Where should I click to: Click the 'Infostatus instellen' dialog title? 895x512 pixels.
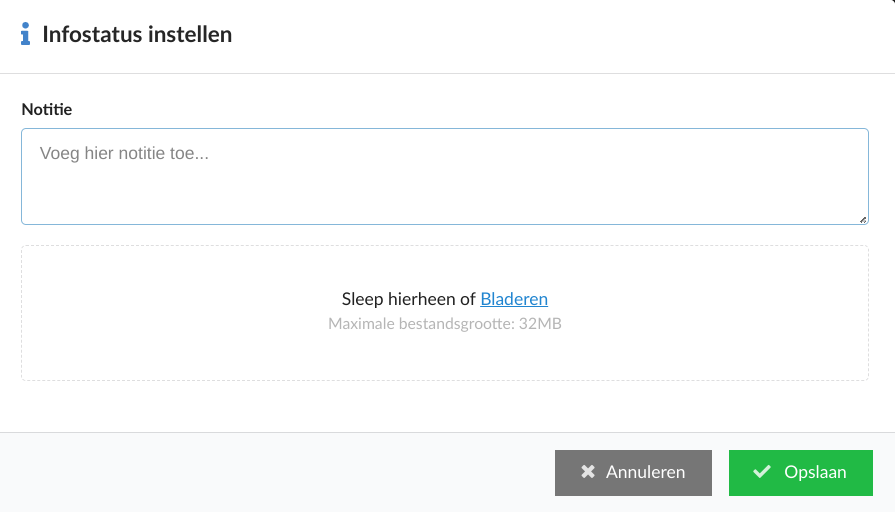[x=137, y=34]
